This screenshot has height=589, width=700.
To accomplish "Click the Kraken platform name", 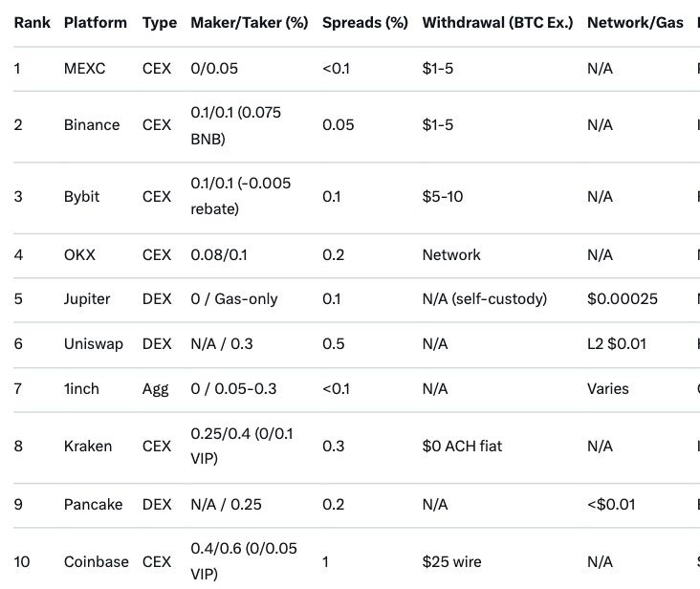I will click(88, 447).
